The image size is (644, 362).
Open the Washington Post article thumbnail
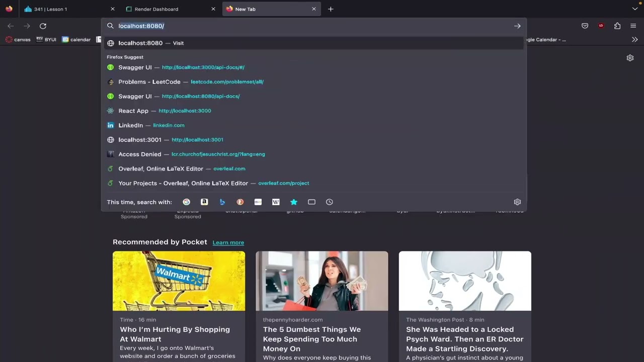tap(465, 281)
